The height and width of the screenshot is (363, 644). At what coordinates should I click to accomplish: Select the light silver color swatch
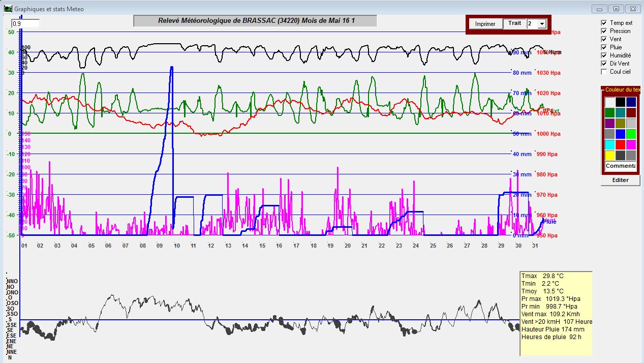[631, 123]
